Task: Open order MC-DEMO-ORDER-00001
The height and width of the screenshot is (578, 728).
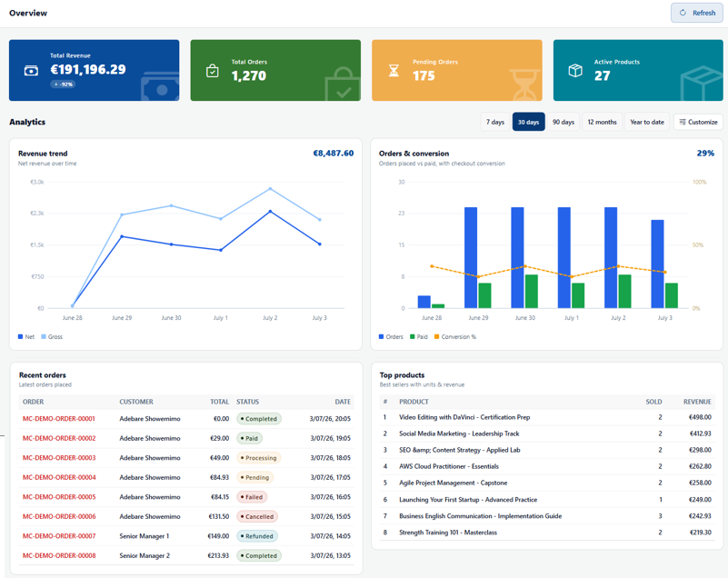Action: tap(59, 419)
